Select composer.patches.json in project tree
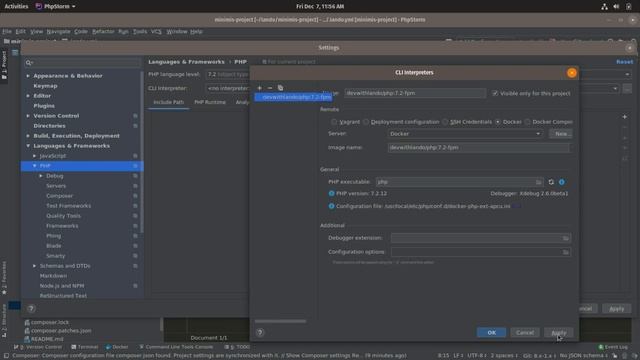Screen dimensions: 640x360 pos(61,331)
